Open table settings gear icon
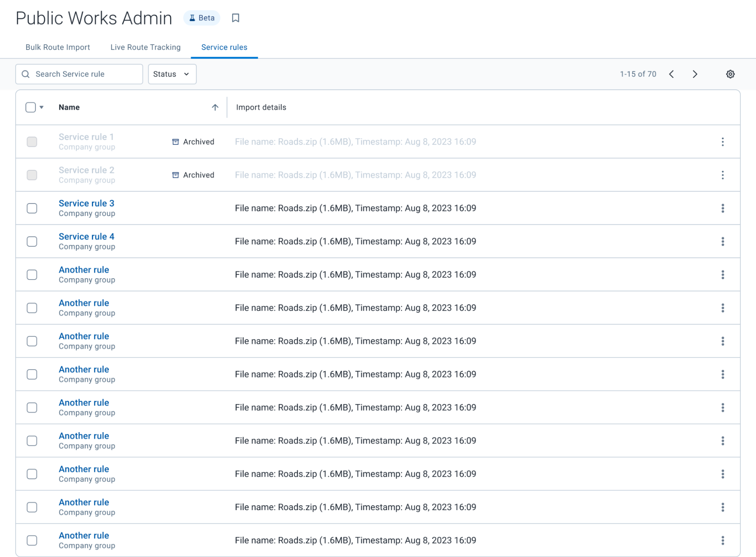 730,74
